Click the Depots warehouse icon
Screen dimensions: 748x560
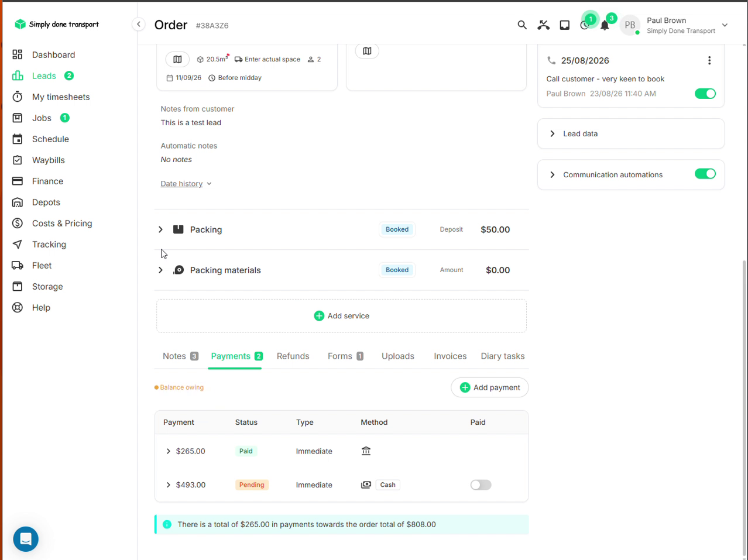coord(18,202)
